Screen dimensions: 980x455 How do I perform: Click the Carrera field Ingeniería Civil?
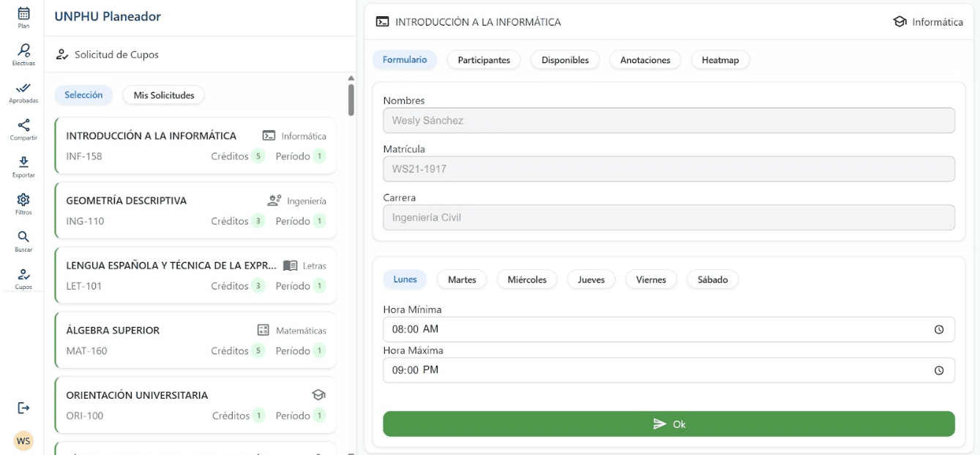[669, 217]
